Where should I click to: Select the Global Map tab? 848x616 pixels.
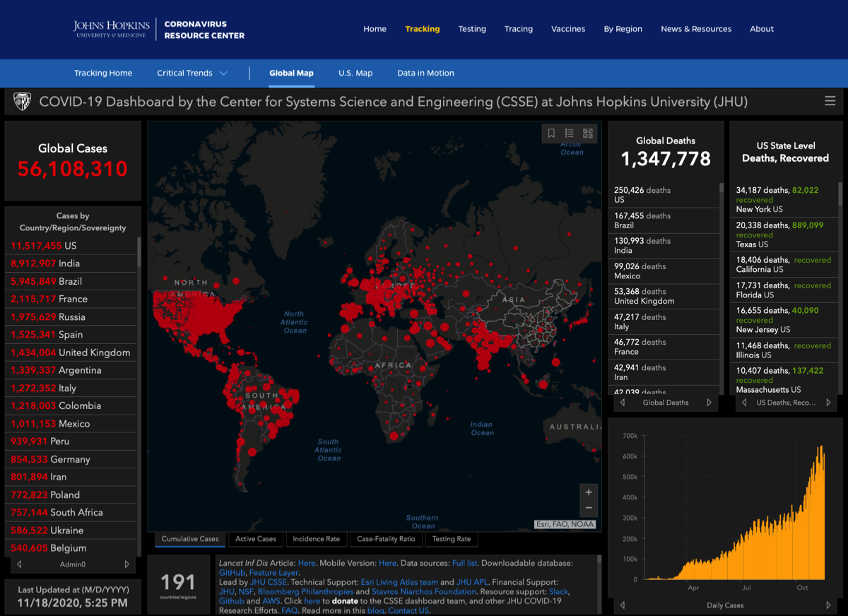click(291, 73)
